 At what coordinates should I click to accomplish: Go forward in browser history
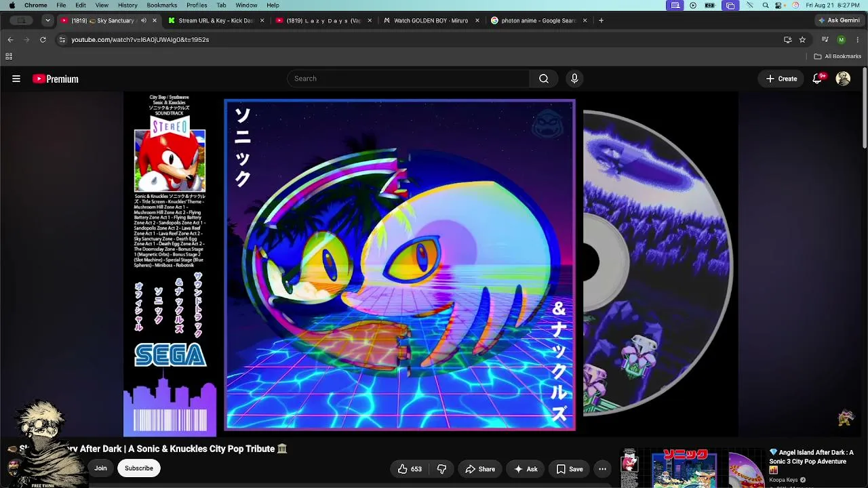point(26,39)
